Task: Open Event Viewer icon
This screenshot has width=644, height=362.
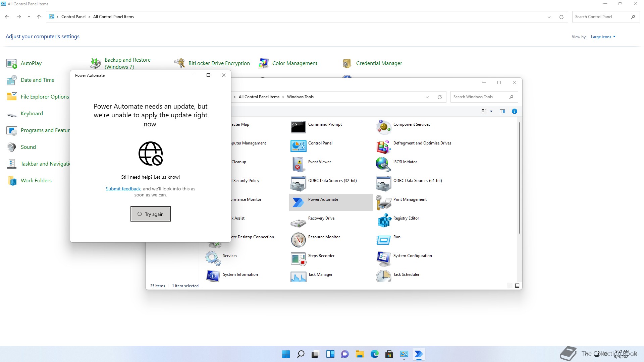Action: [x=298, y=165]
